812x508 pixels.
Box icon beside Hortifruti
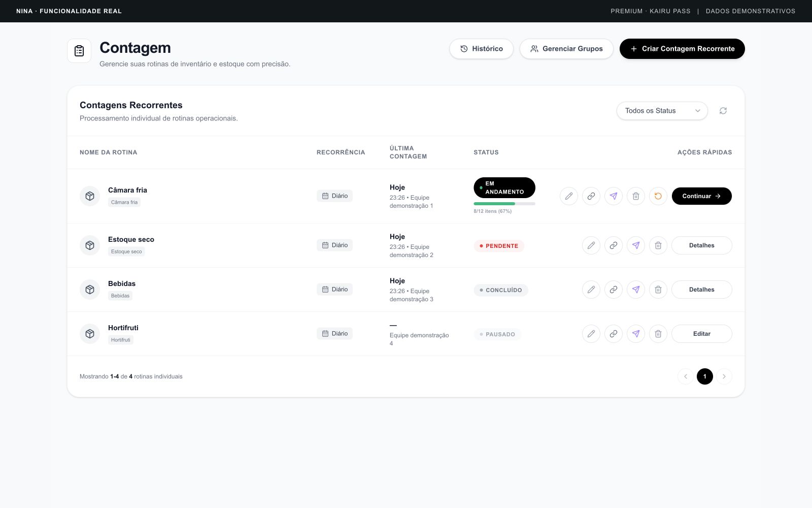click(x=90, y=334)
